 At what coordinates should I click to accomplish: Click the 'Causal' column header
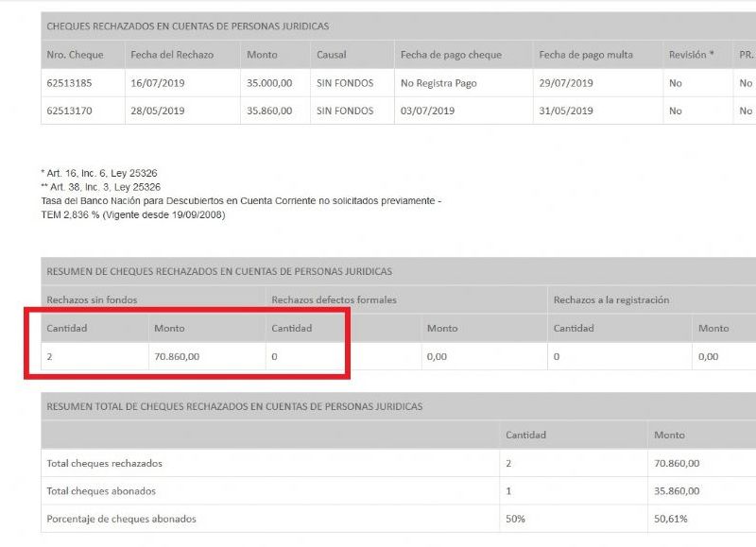(x=332, y=55)
